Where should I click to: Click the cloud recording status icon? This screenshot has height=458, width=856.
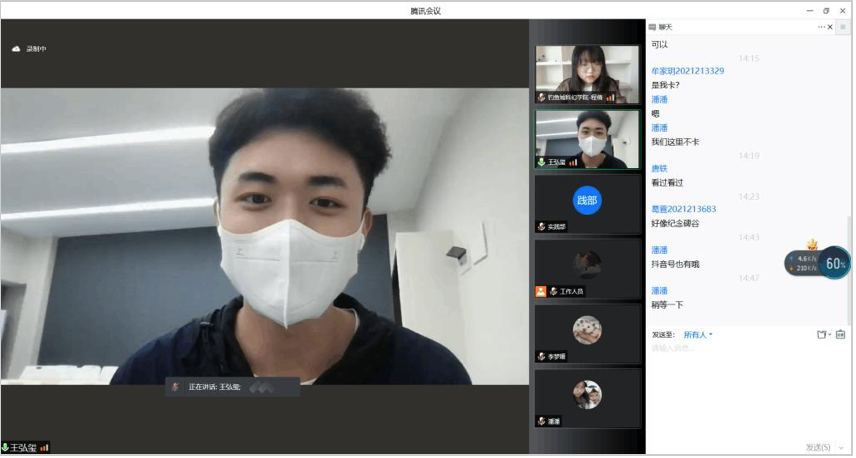pos(16,48)
